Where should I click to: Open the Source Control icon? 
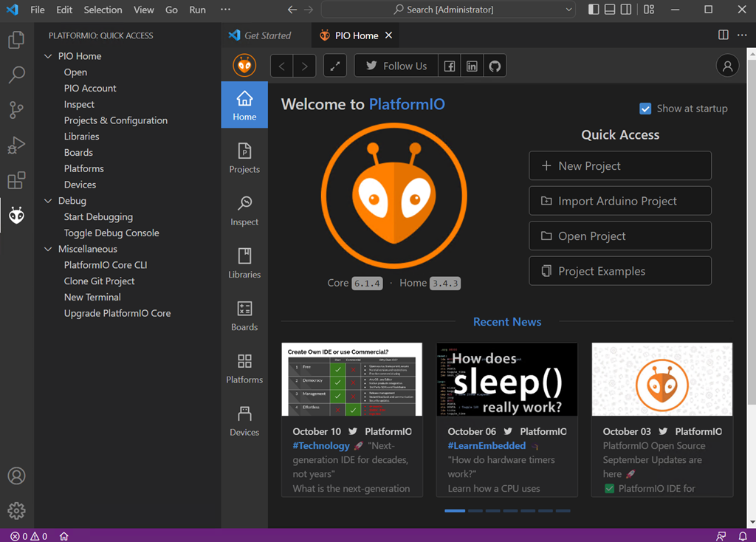coord(16,110)
